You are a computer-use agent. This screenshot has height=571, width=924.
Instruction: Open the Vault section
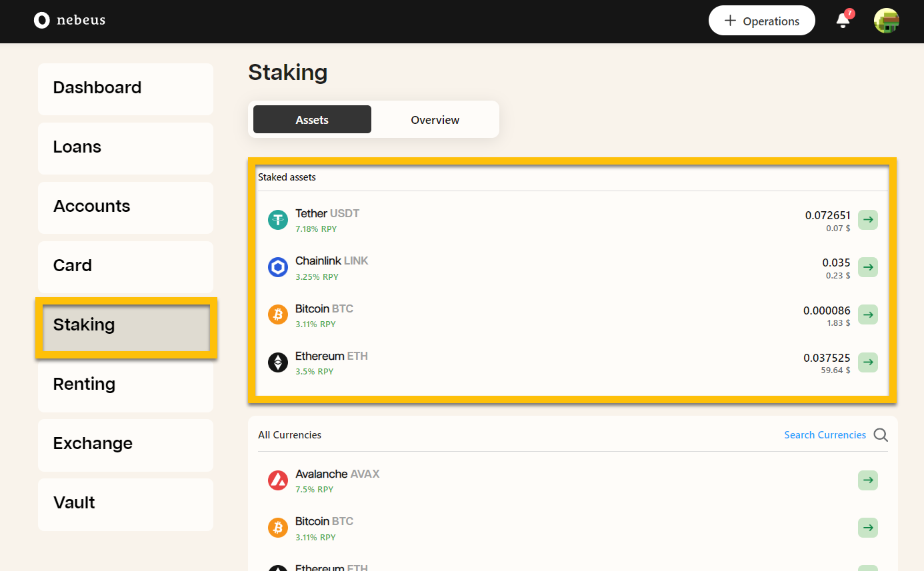point(125,503)
